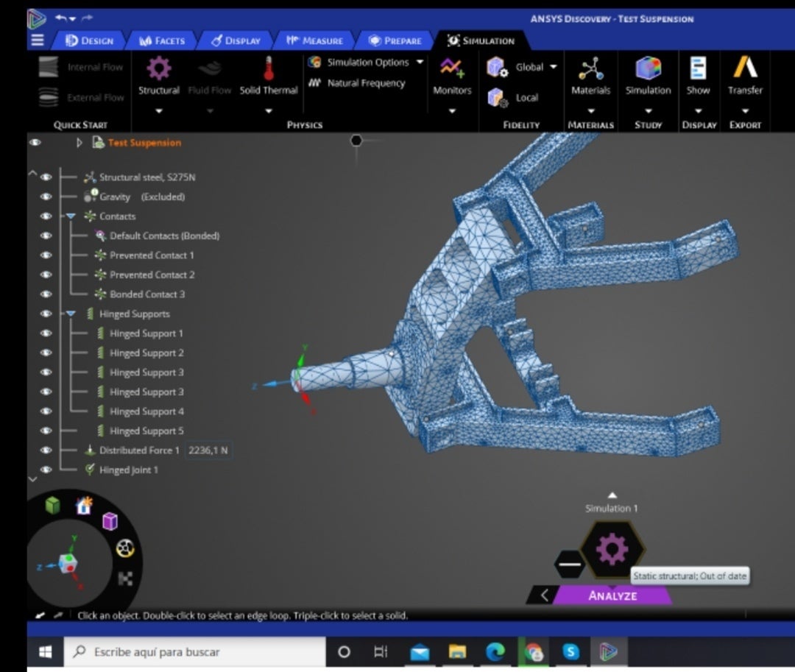
Task: Click the back chevron beside Analyze
Action: 543,595
